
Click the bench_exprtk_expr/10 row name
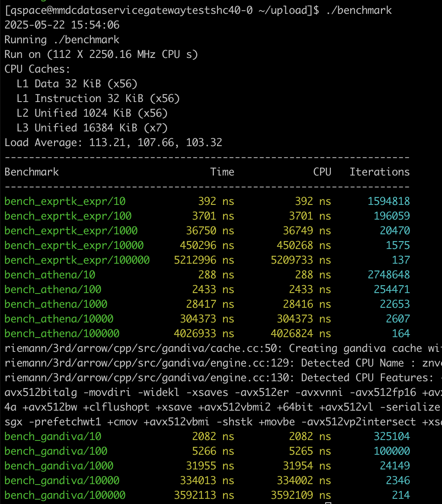point(65,201)
